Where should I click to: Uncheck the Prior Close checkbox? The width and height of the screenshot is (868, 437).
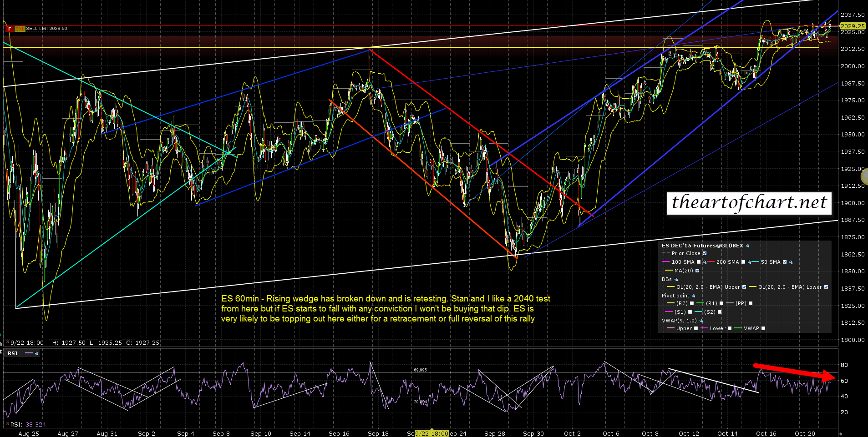705,254
